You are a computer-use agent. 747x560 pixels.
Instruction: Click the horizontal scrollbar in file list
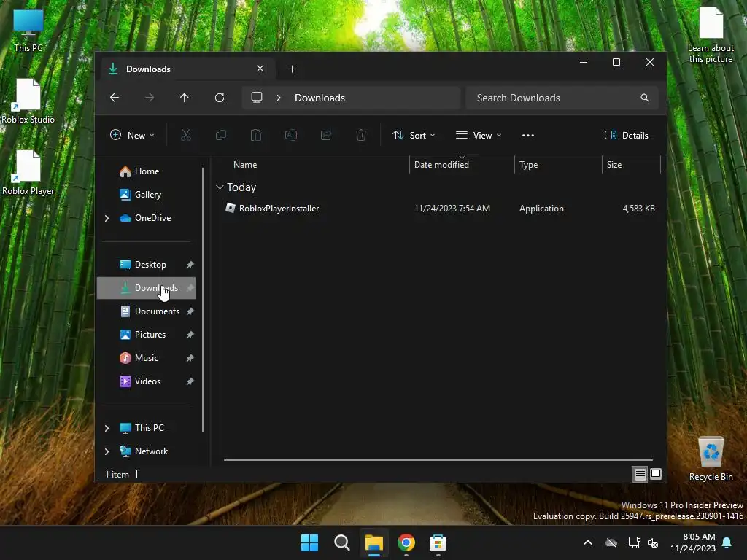click(438, 460)
